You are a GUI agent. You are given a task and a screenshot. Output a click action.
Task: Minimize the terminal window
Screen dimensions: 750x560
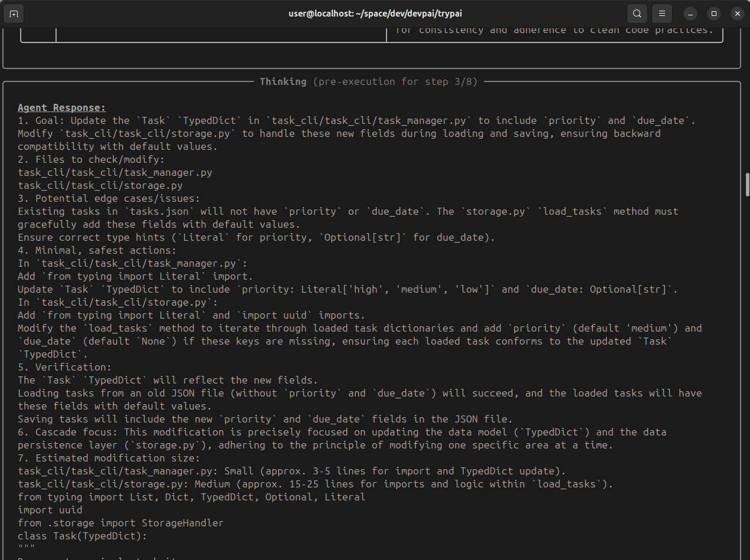click(x=690, y=13)
